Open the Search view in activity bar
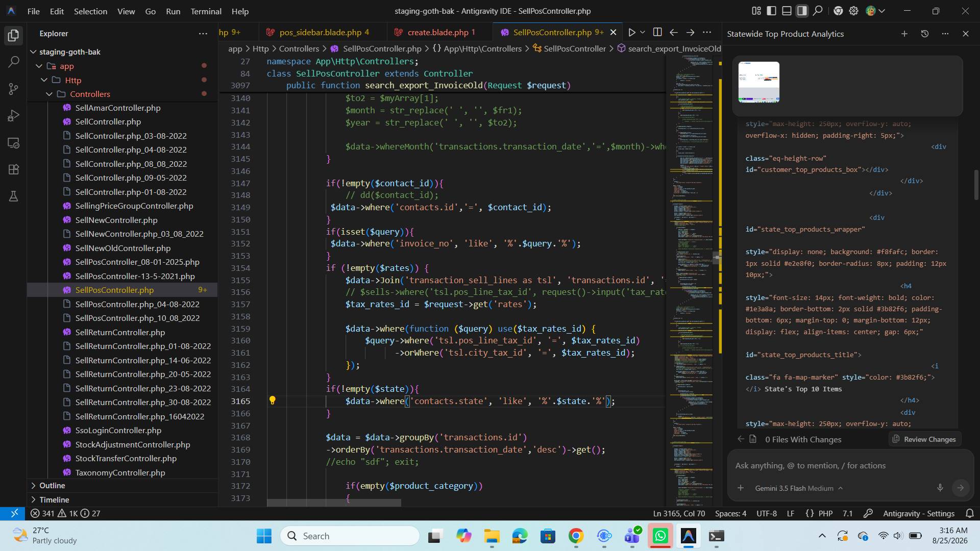980x551 pixels. coord(14,62)
